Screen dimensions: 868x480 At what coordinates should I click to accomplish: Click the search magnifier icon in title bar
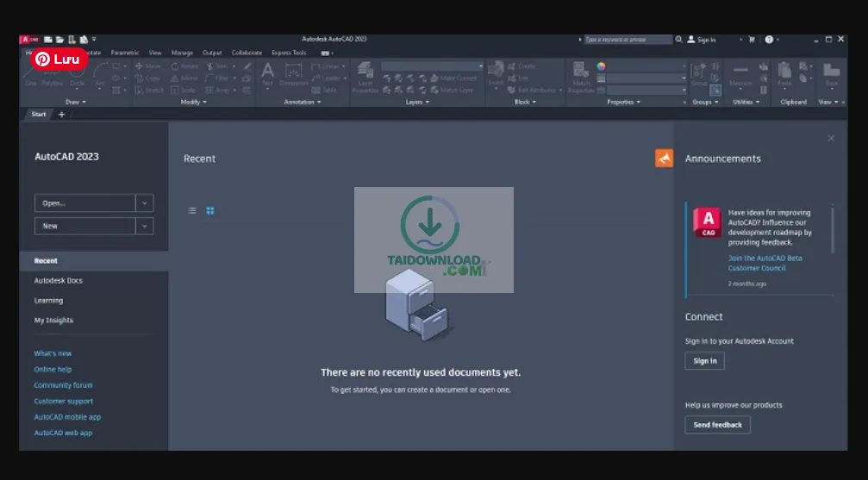(x=678, y=40)
